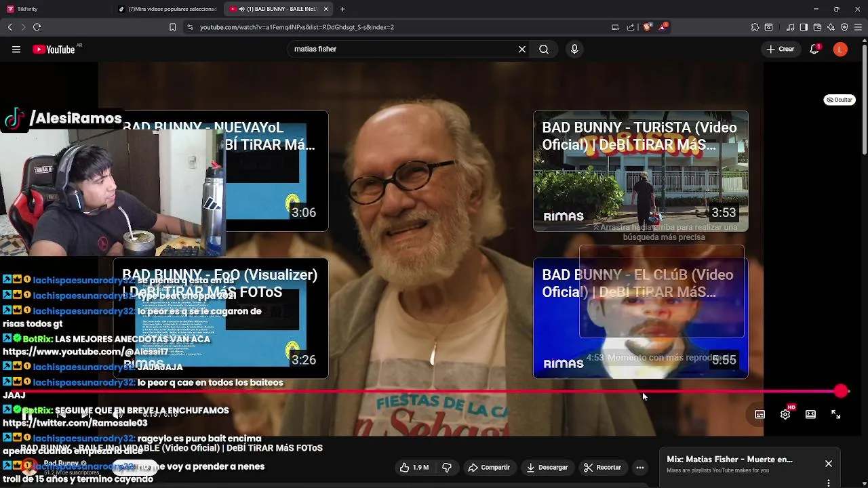Open video settings gear
The width and height of the screenshot is (868, 488).
coord(785,414)
